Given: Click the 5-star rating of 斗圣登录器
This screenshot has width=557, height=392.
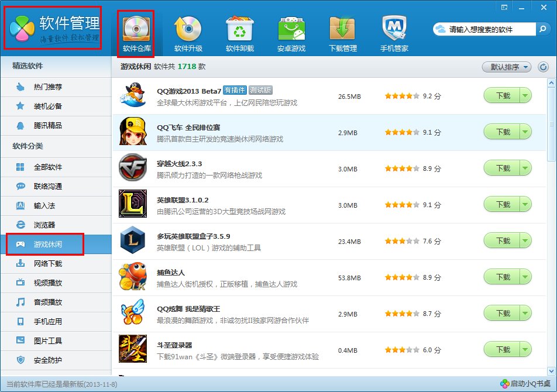Looking at the screenshot, I should [x=401, y=350].
